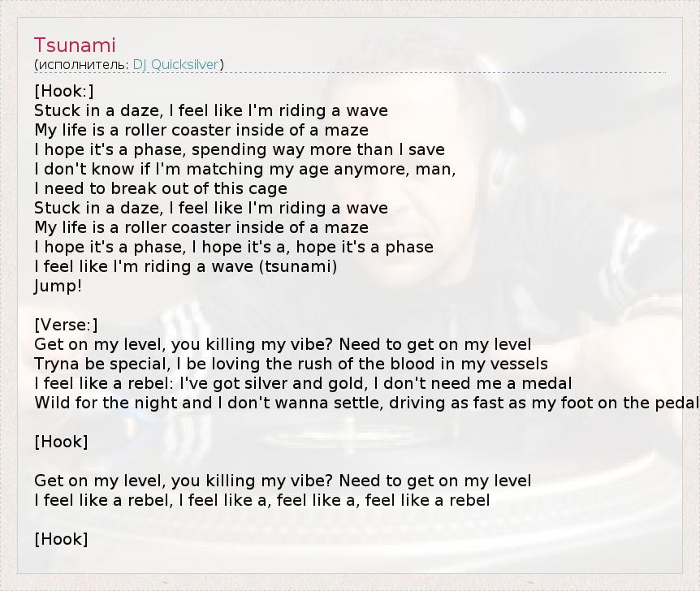Click the line "I hope it's a, hope it's a phase"
Viewport: 700px width, 591px height.
(x=234, y=247)
